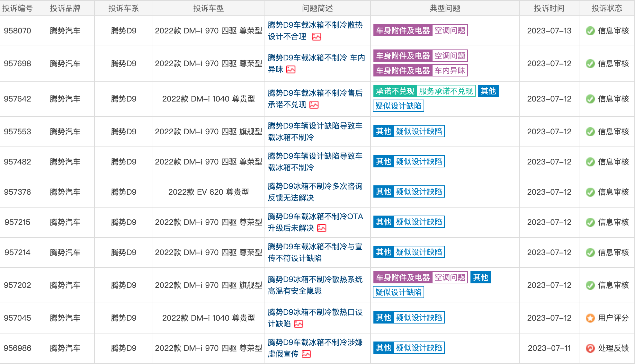Click the 典型问题 column header

click(445, 8)
